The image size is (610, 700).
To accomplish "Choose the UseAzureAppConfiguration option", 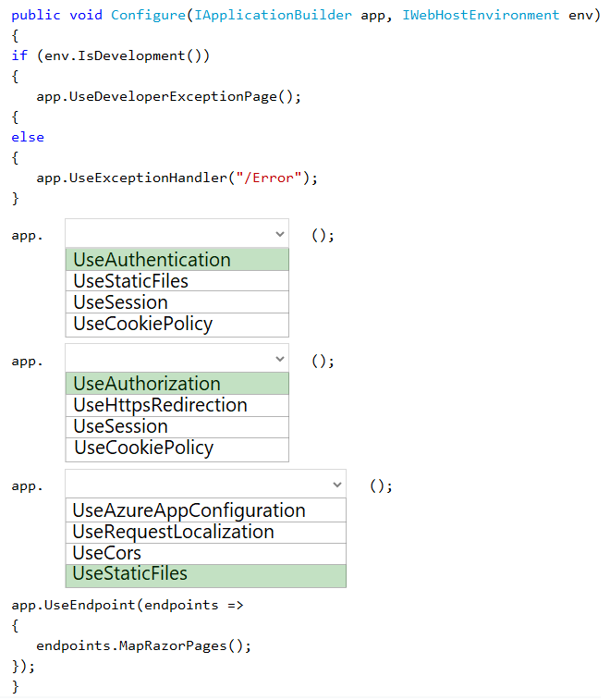I will coord(206,510).
